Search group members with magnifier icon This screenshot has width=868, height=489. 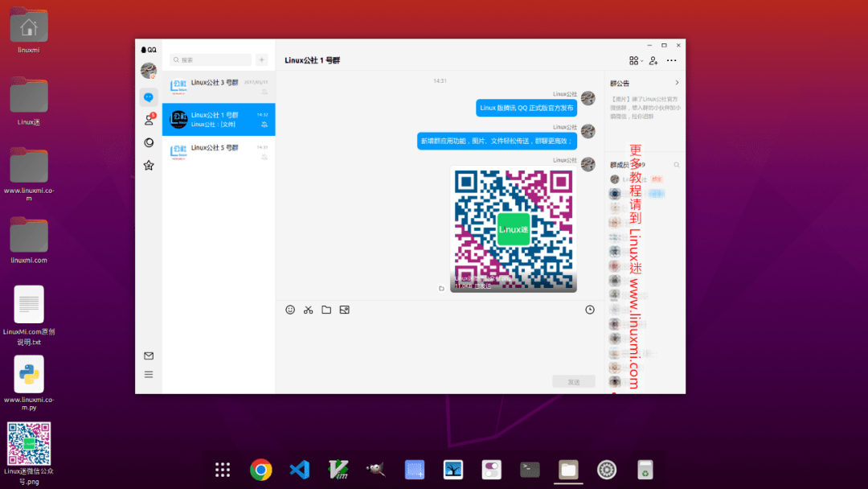(x=677, y=165)
